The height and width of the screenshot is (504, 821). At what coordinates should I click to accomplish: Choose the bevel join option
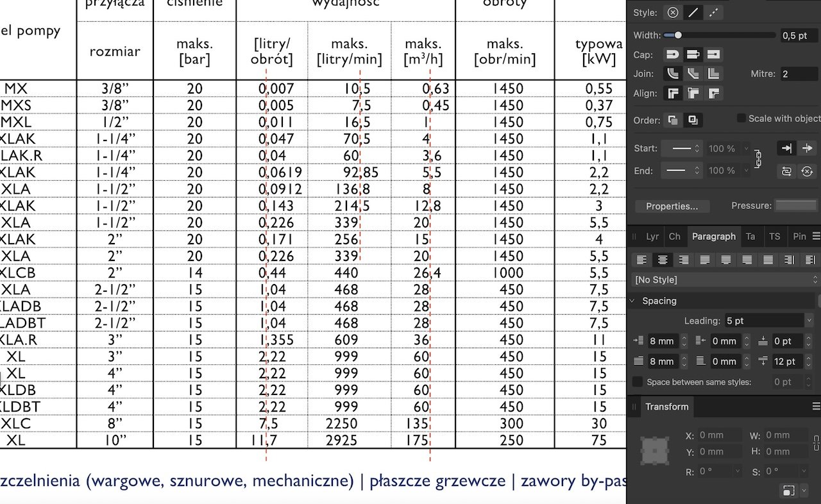tap(693, 74)
